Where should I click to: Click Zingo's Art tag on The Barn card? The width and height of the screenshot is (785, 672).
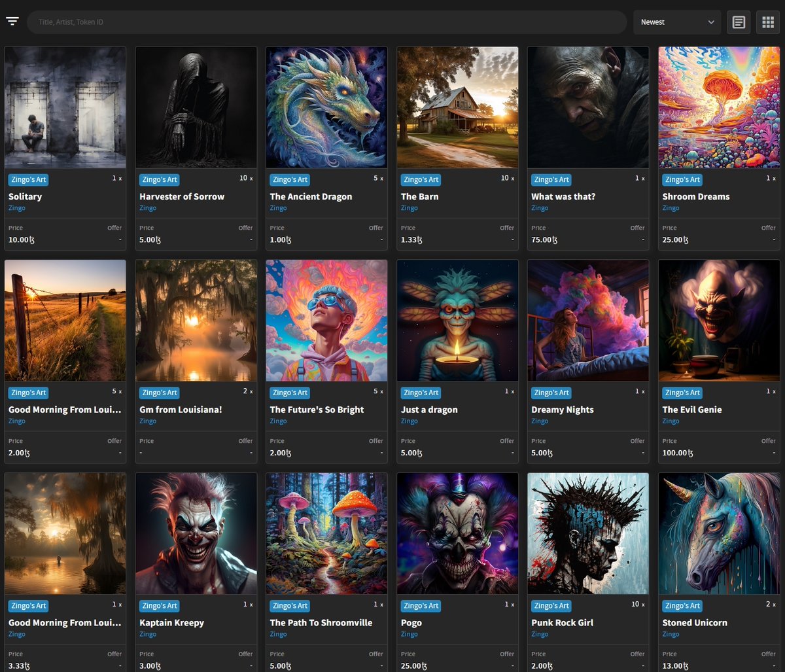[x=421, y=179]
